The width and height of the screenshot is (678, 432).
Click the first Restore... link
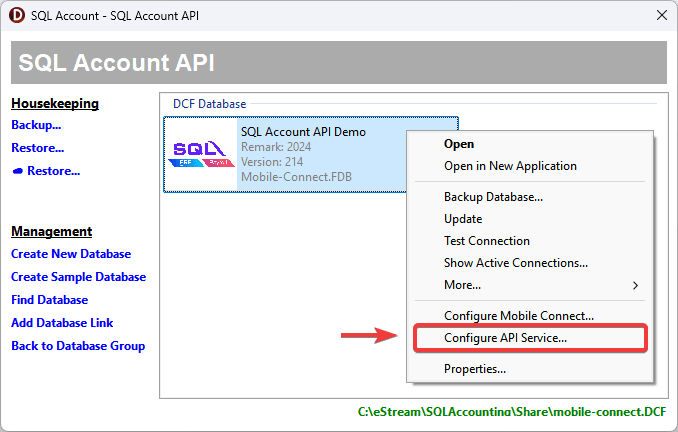coord(37,148)
